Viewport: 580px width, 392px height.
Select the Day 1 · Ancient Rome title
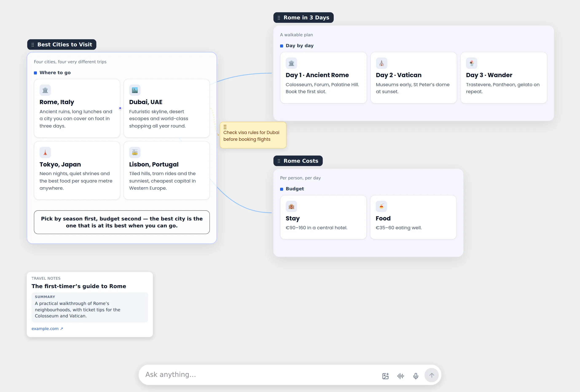317,75
